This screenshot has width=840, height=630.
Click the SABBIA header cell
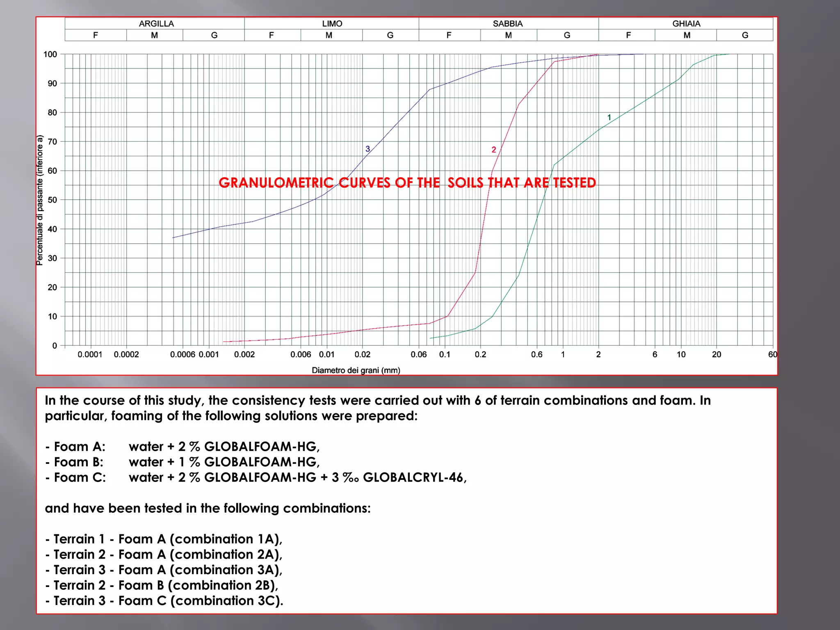[x=508, y=24]
